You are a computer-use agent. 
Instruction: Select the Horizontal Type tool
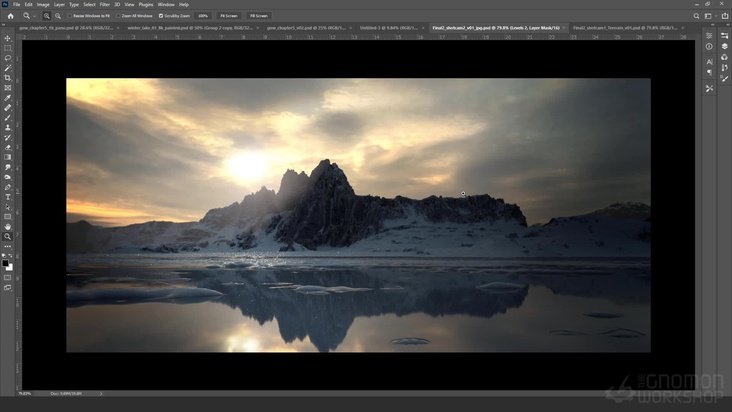[x=7, y=197]
